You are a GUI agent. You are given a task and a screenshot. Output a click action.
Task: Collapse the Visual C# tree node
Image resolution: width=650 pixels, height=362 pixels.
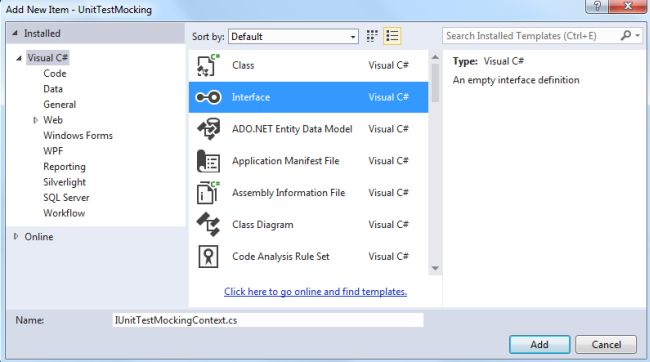point(19,58)
